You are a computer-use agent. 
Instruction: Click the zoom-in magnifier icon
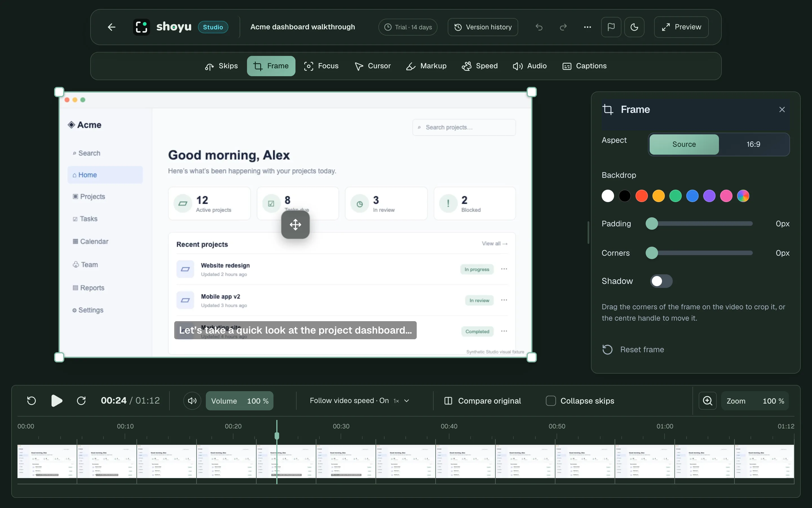point(707,400)
